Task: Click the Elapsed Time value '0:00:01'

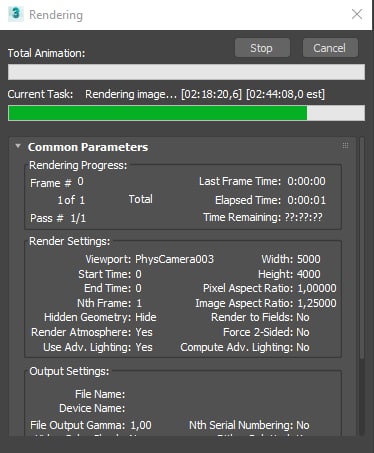Action: pyautogui.click(x=307, y=200)
